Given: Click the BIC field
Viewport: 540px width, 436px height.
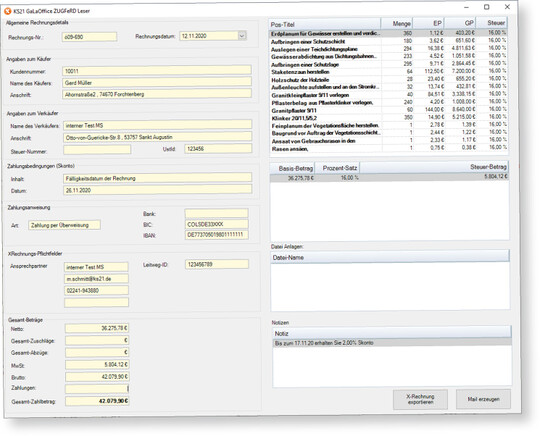Looking at the screenshot, I should click(216, 224).
